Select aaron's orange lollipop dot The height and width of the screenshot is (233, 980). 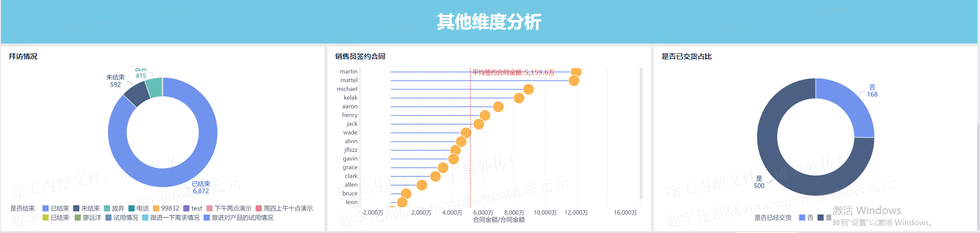click(498, 107)
